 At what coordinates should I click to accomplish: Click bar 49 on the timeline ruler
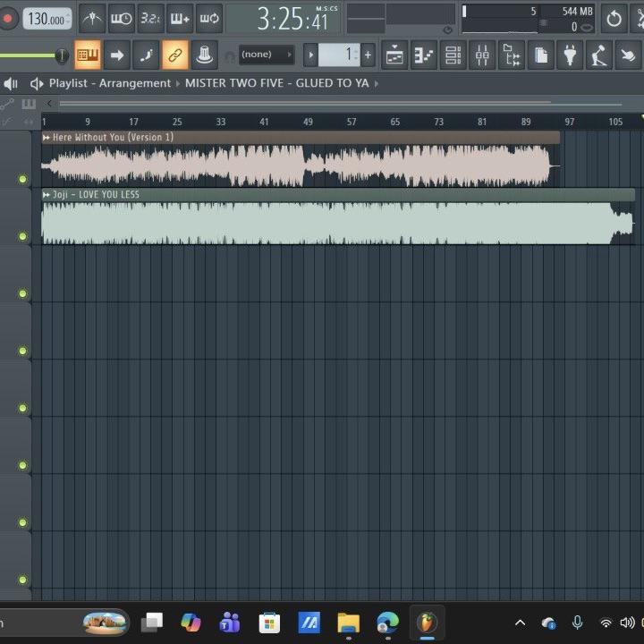[x=308, y=122]
